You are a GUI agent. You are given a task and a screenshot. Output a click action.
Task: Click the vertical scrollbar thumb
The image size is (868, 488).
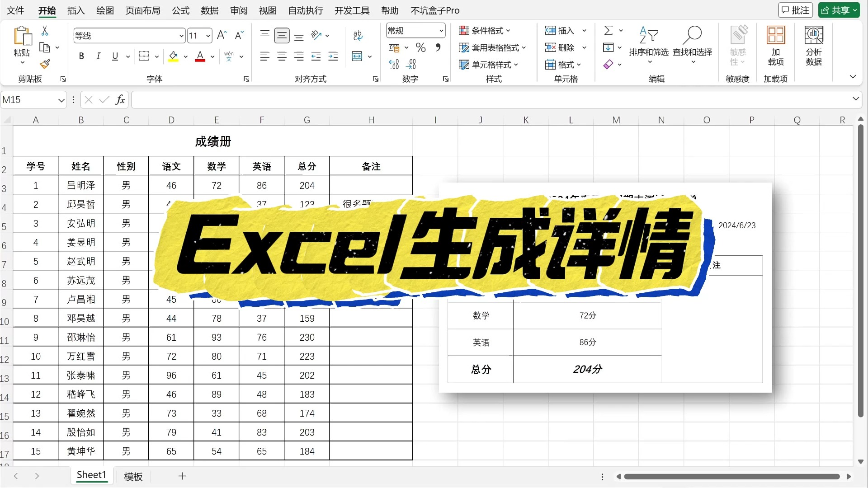[861, 271]
